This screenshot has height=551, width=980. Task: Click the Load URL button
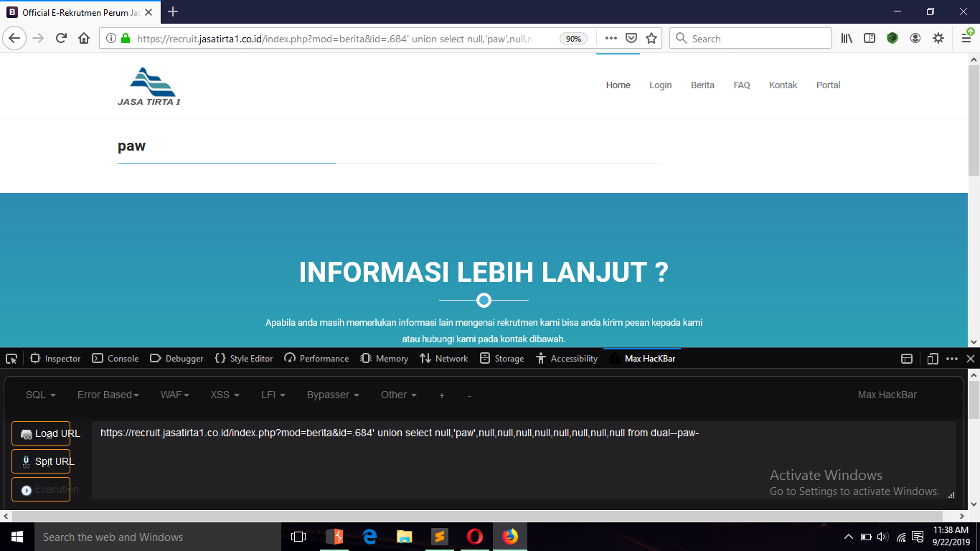[41, 433]
